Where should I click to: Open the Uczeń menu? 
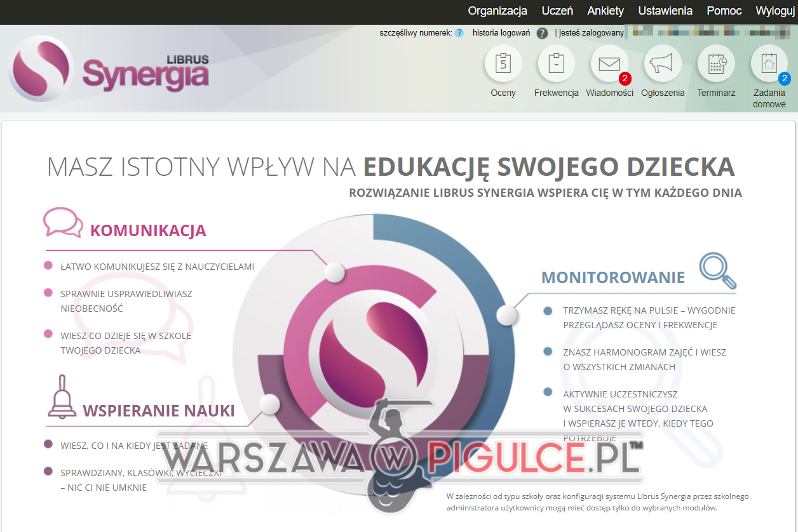pos(557,11)
